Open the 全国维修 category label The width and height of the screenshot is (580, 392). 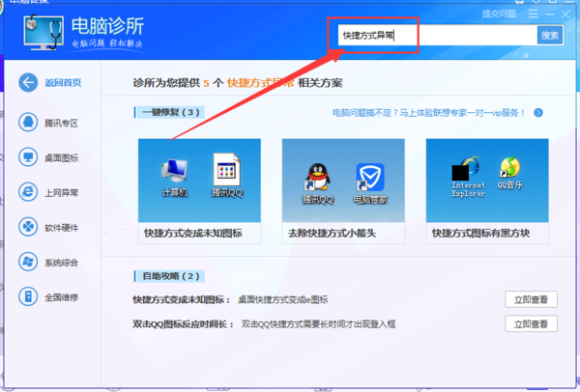click(x=62, y=297)
